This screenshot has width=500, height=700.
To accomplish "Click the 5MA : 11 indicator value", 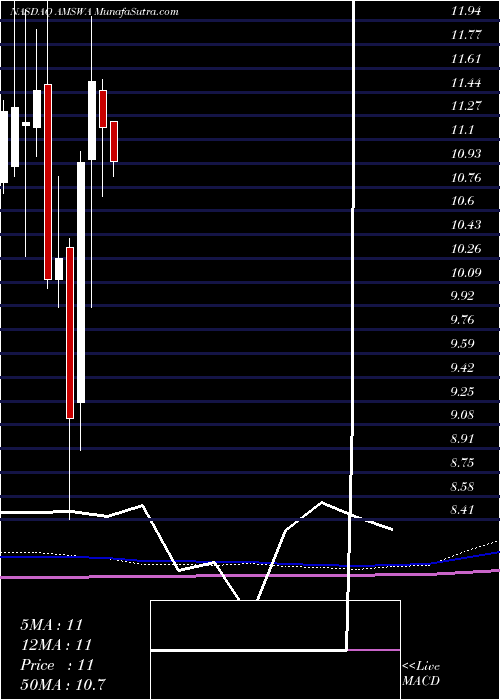I will pyautogui.click(x=52, y=625).
